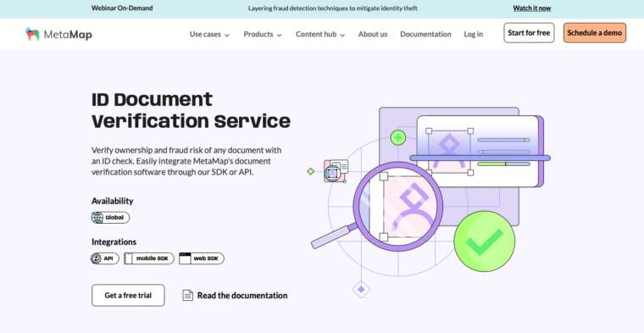Open the Products menu
The image size is (644, 333).
263,34
